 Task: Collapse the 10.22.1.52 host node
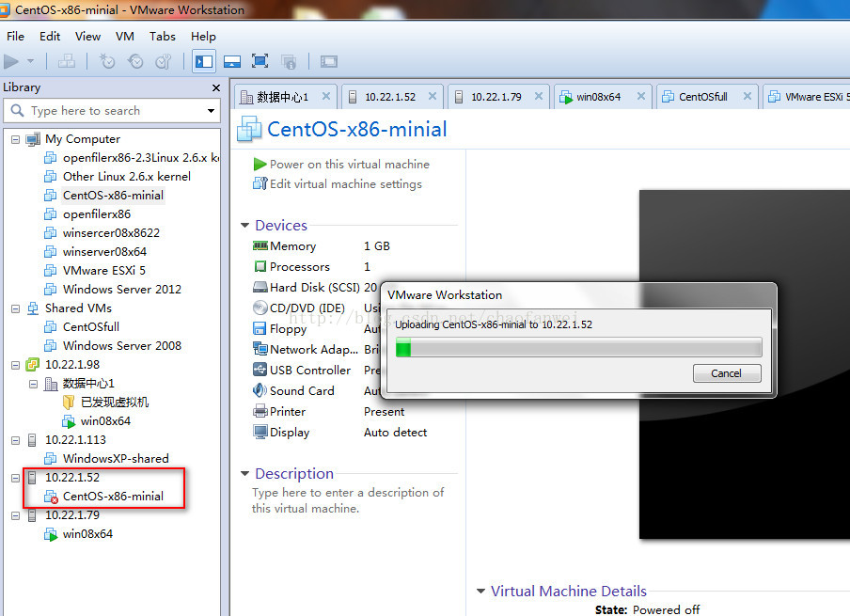point(16,478)
